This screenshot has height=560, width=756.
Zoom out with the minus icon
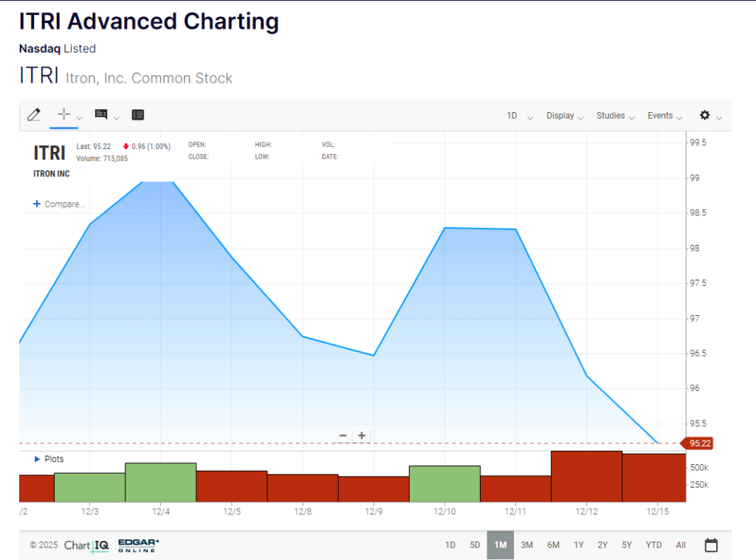pyautogui.click(x=343, y=436)
